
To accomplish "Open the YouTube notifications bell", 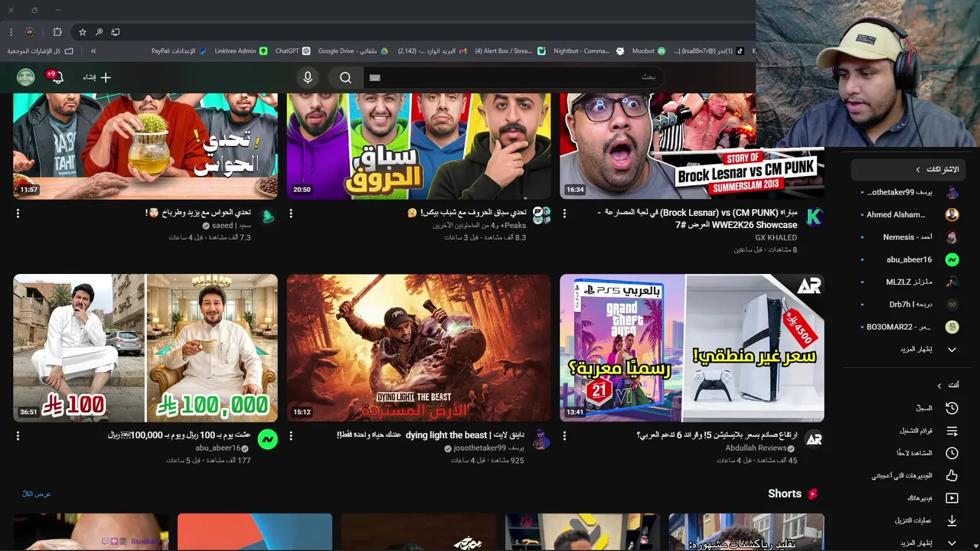I will coord(57,77).
